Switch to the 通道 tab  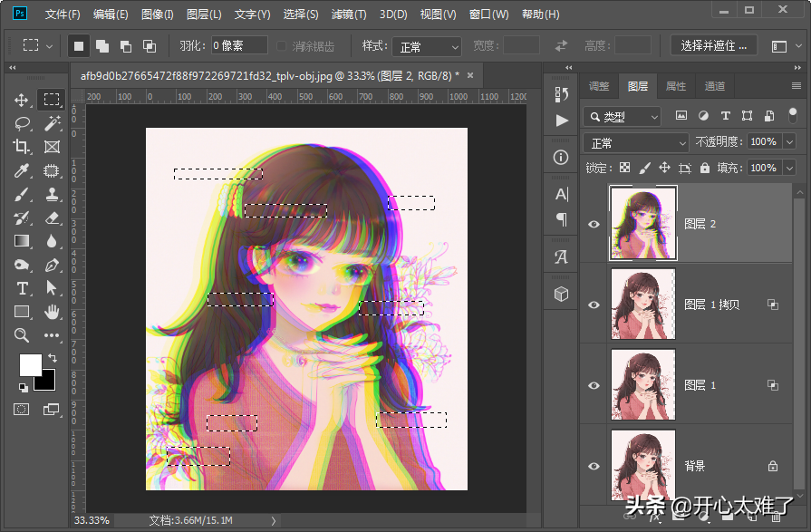click(x=715, y=86)
